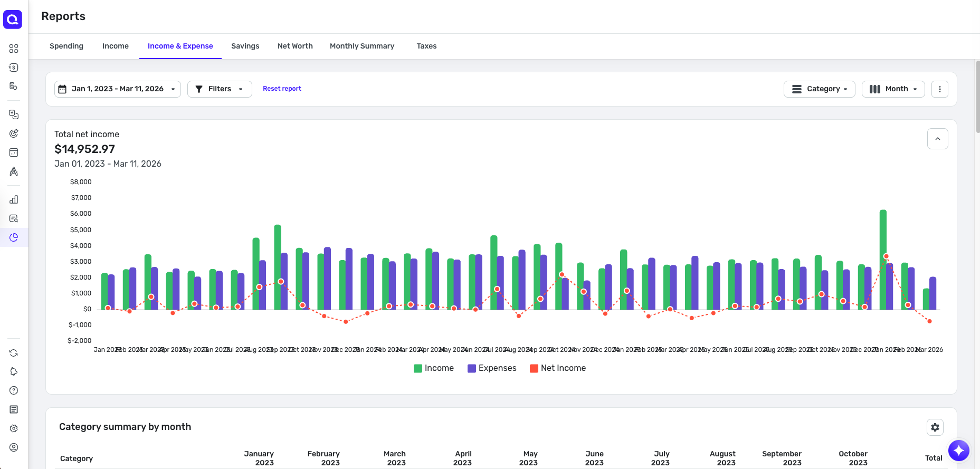Open the gear settings icon in sidebar
The width and height of the screenshot is (980, 469).
click(x=14, y=428)
